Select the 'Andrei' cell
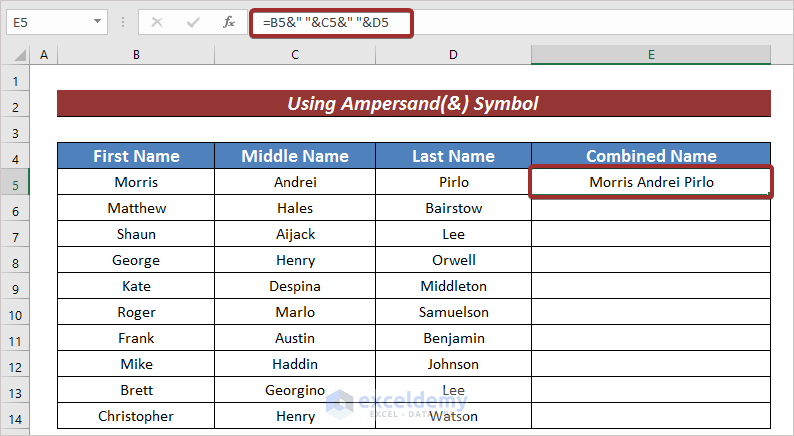Screen dimensions: 794x436 pyautogui.click(x=295, y=182)
